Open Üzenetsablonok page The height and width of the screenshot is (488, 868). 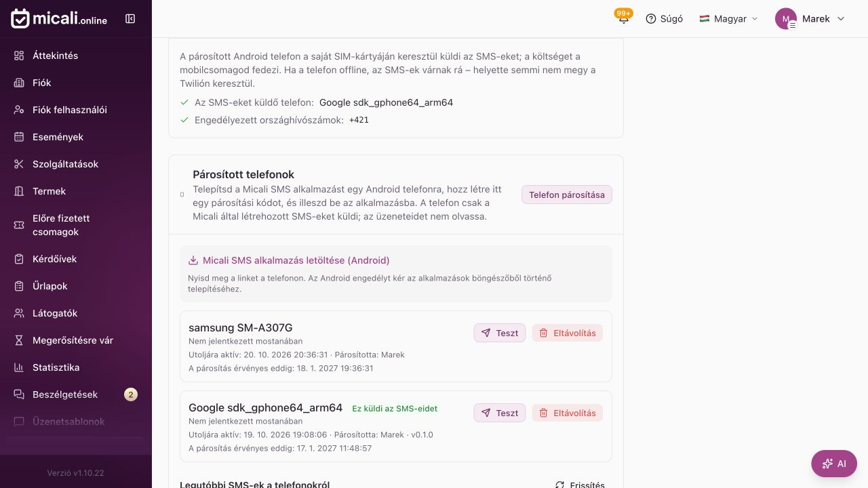(x=76, y=422)
